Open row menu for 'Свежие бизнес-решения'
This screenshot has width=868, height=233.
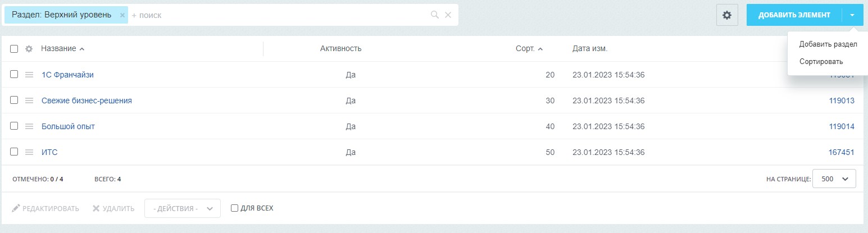click(x=29, y=100)
